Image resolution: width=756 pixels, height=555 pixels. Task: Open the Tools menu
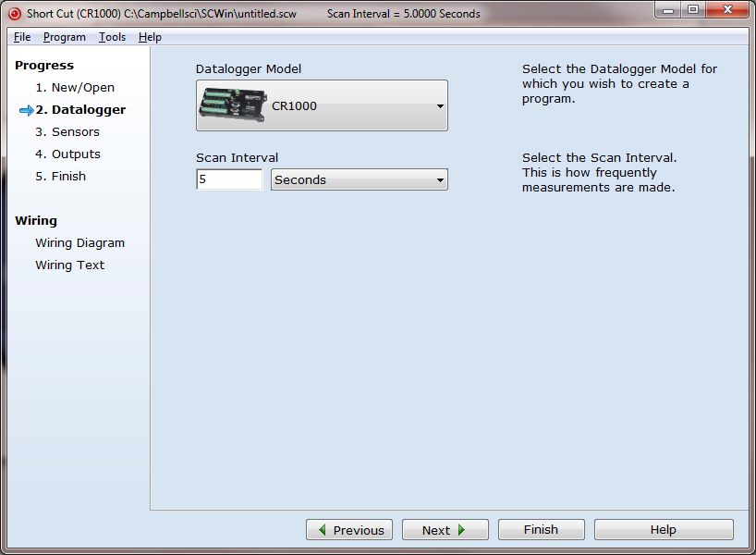pyautogui.click(x=112, y=37)
